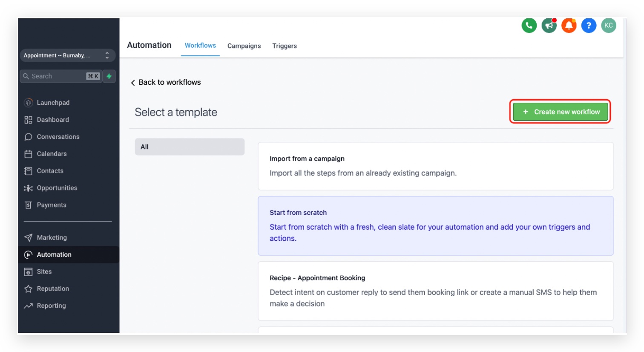Screen dimensions: 644x352
Task: Click the blue help question mark icon
Action: point(589,26)
